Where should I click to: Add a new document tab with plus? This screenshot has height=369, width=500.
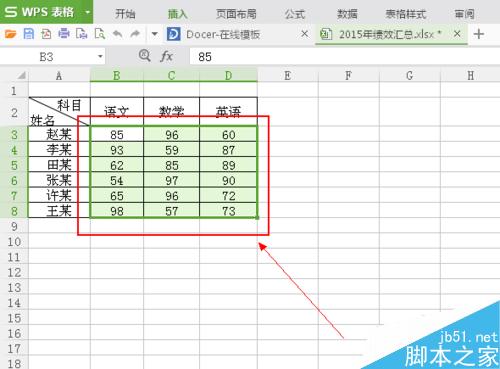point(479,34)
